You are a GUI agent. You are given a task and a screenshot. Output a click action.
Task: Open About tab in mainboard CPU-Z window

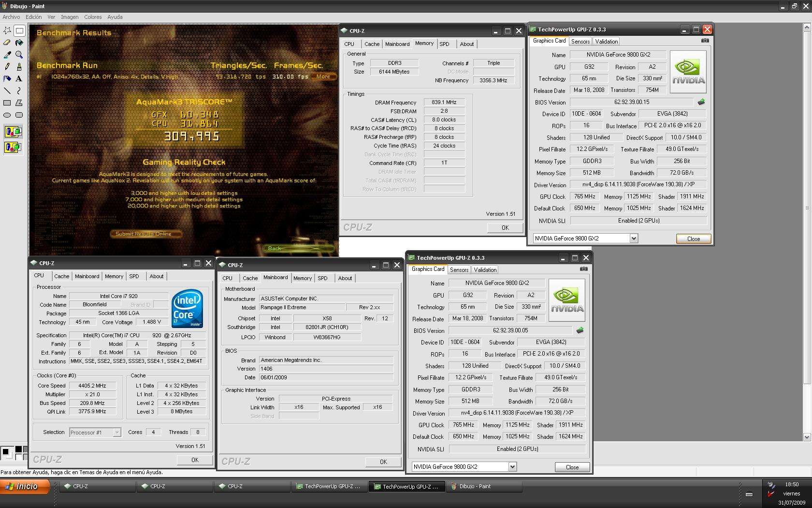click(x=345, y=278)
